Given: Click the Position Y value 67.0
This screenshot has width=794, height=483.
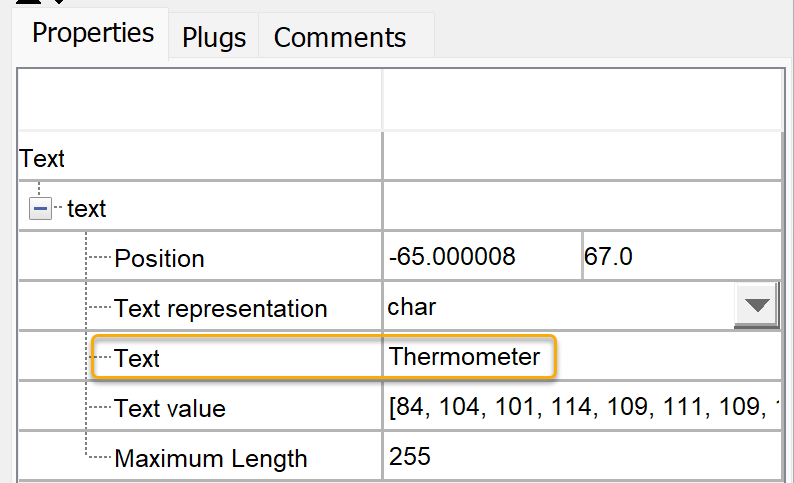Looking at the screenshot, I should pos(609,257).
